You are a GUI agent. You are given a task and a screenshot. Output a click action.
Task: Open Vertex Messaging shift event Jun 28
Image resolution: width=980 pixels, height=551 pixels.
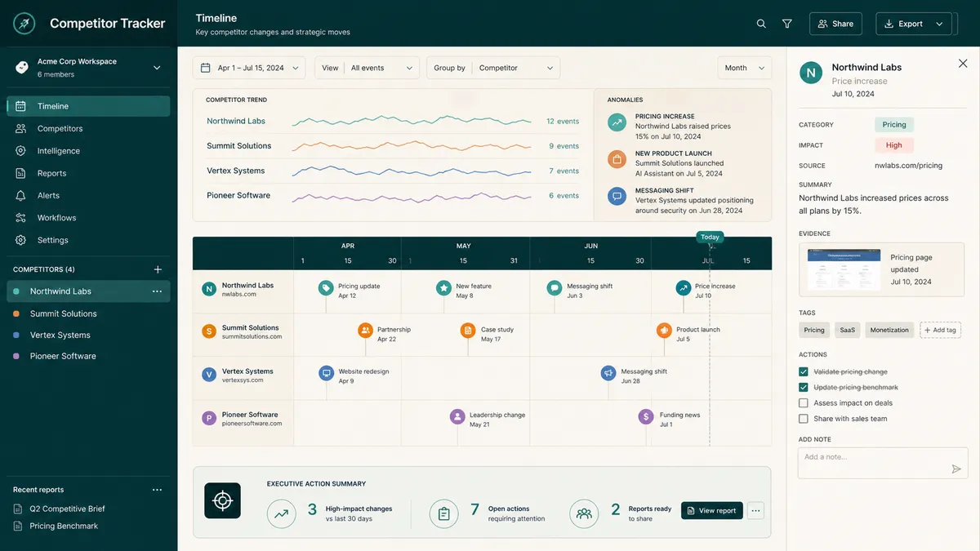click(x=608, y=373)
